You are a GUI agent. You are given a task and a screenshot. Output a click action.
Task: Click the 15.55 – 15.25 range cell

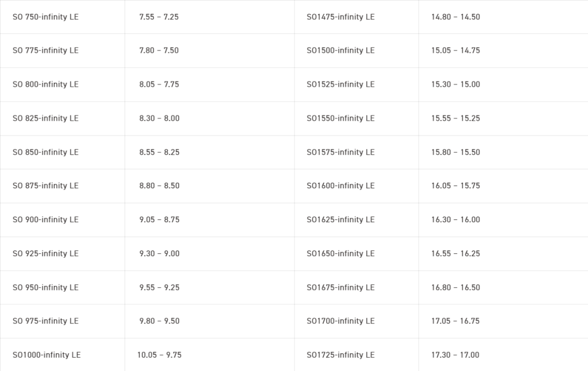[x=455, y=118]
